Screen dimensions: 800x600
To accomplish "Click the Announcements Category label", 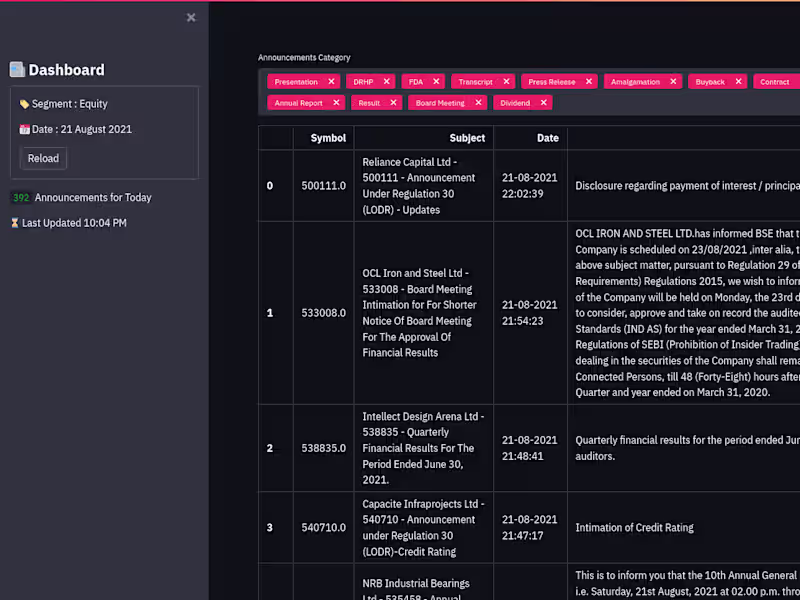I will click(x=304, y=58).
